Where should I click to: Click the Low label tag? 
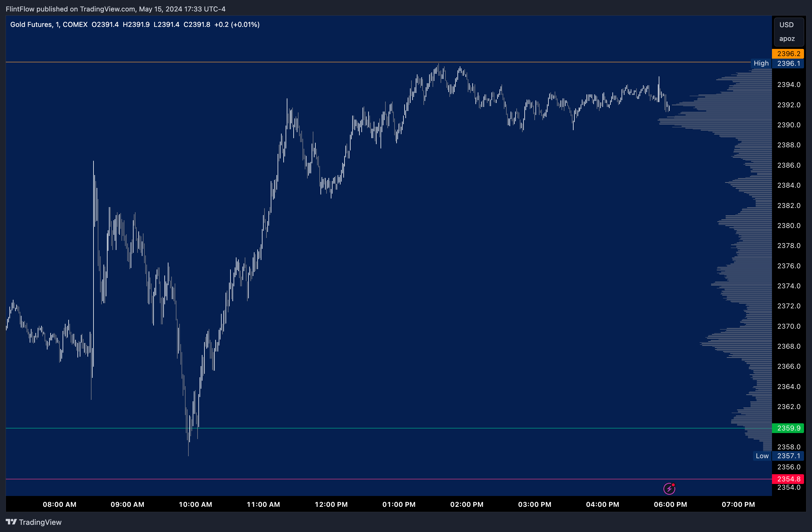coord(762,456)
